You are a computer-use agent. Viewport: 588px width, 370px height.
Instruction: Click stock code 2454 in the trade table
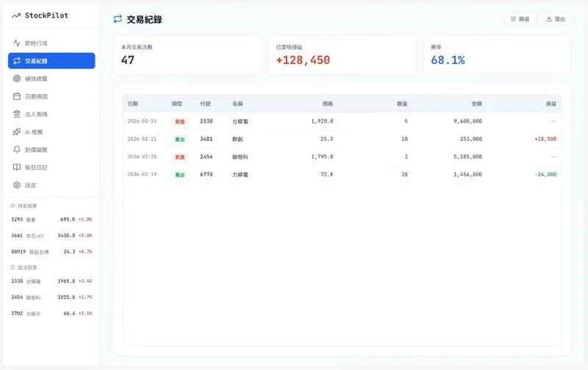point(207,156)
